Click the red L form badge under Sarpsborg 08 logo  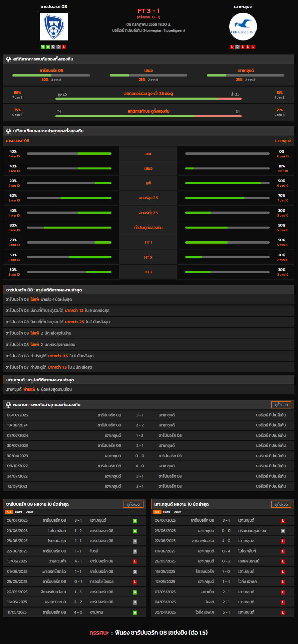click(64, 47)
